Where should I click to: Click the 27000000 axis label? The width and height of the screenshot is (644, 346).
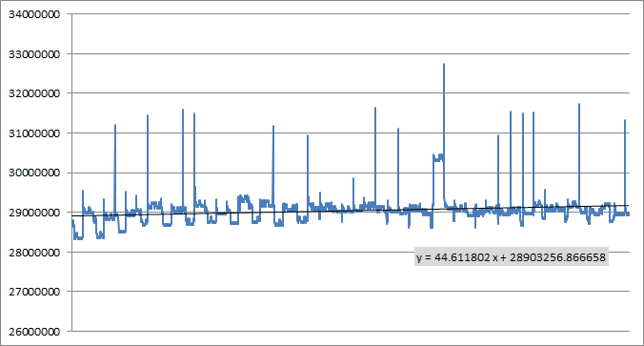pos(34,292)
